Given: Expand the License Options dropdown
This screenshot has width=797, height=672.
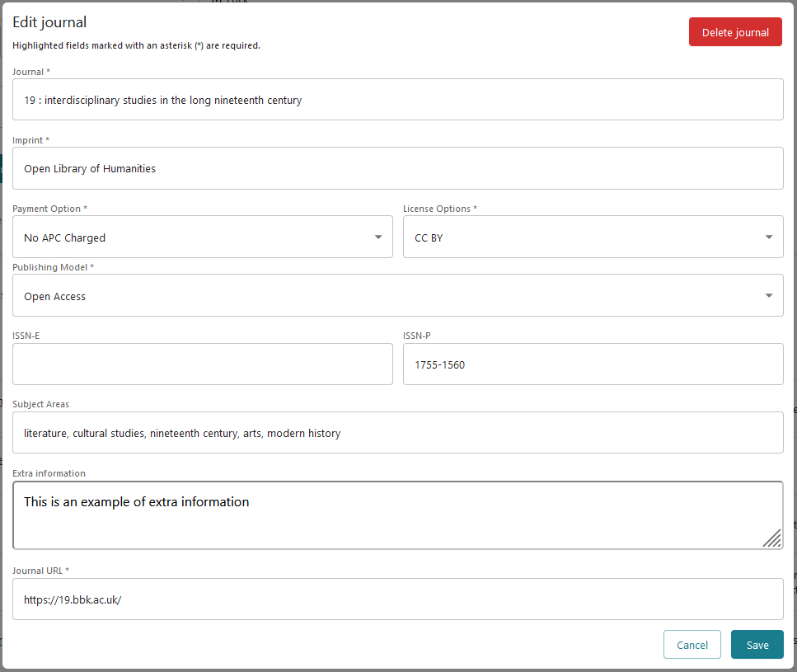Looking at the screenshot, I should point(593,237).
